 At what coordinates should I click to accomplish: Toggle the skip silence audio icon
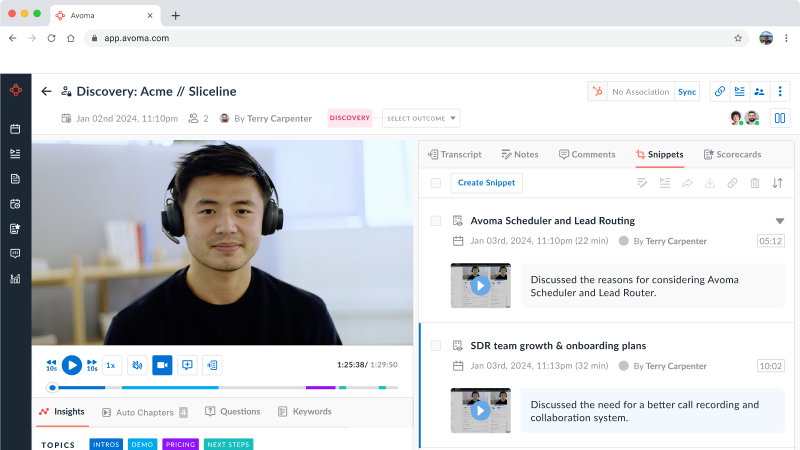pyautogui.click(x=137, y=365)
